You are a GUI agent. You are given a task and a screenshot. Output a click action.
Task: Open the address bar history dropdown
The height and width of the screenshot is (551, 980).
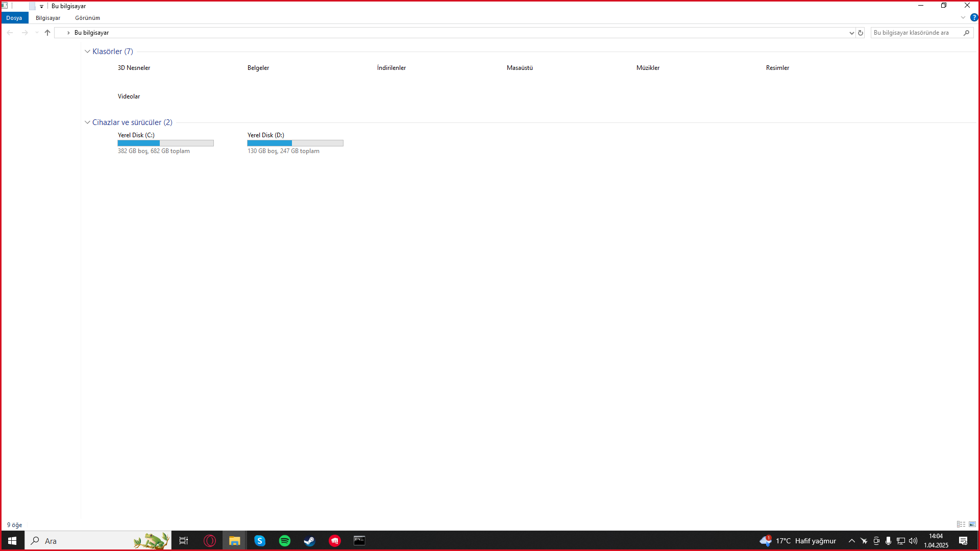[x=851, y=33]
